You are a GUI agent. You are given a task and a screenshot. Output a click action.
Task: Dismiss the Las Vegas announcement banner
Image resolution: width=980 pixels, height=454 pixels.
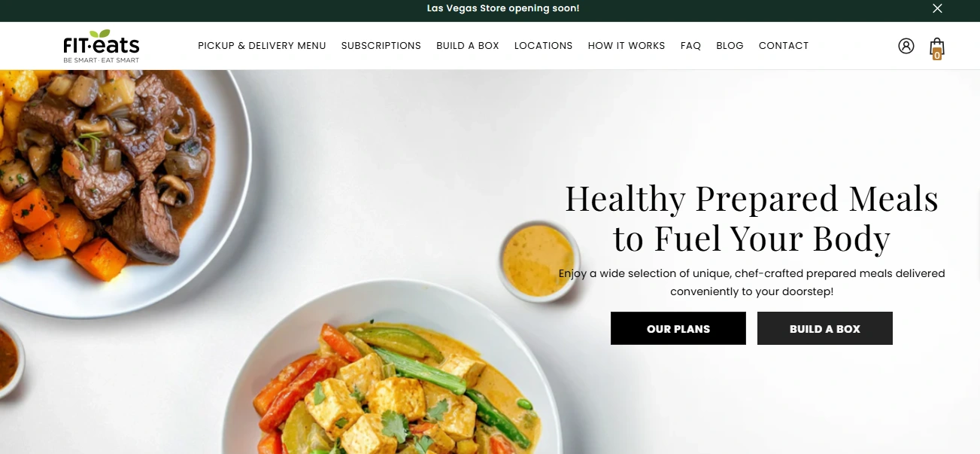[937, 8]
